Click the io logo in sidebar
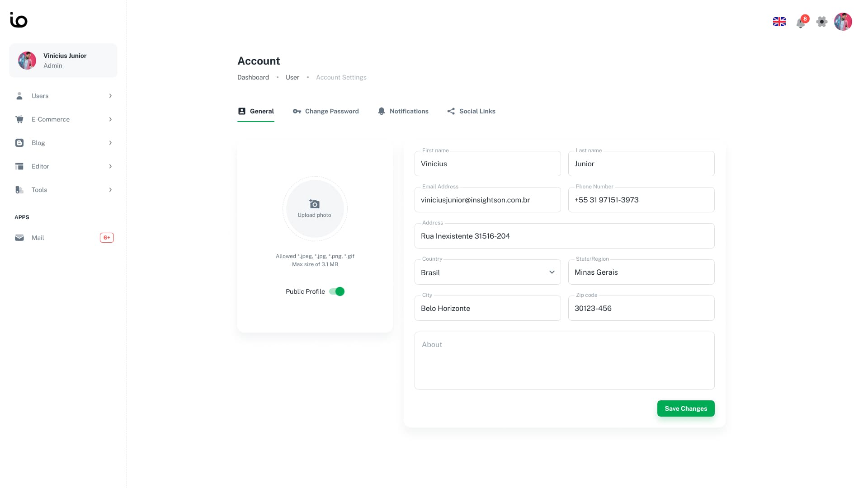The width and height of the screenshot is (868, 488). click(x=19, y=20)
